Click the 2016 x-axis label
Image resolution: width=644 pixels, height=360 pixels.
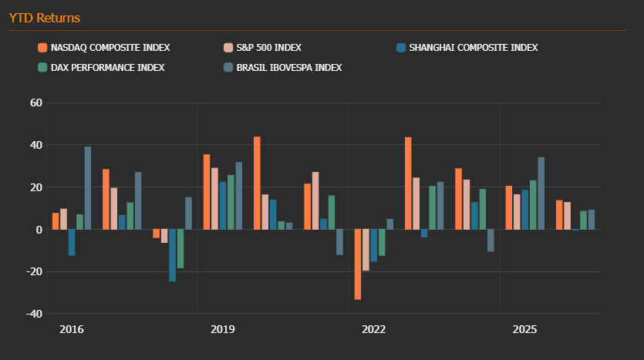click(72, 330)
